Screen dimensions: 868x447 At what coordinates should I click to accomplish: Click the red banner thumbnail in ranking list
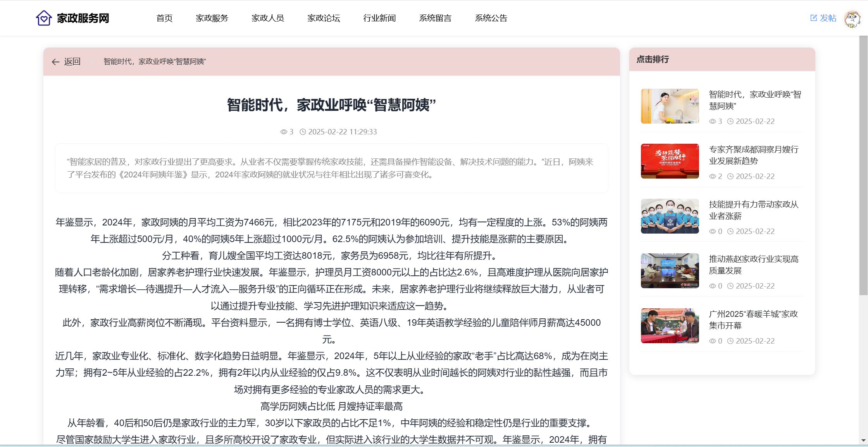670,161
